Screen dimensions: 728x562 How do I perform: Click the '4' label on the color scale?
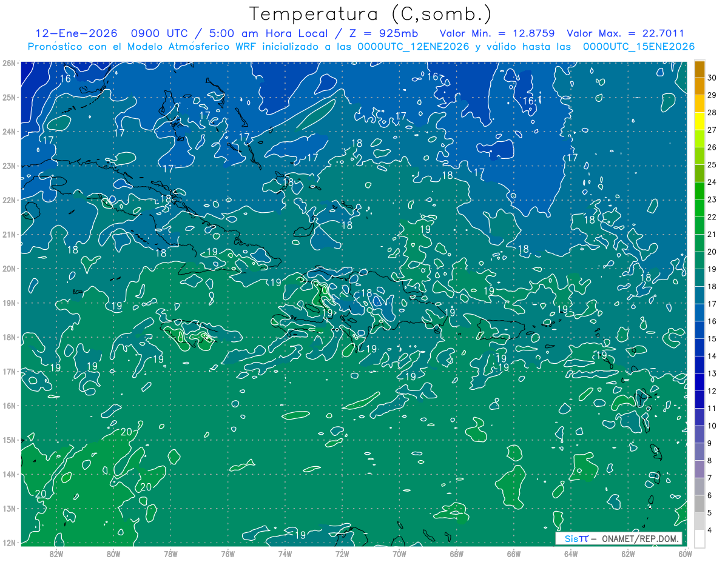pyautogui.click(x=710, y=530)
